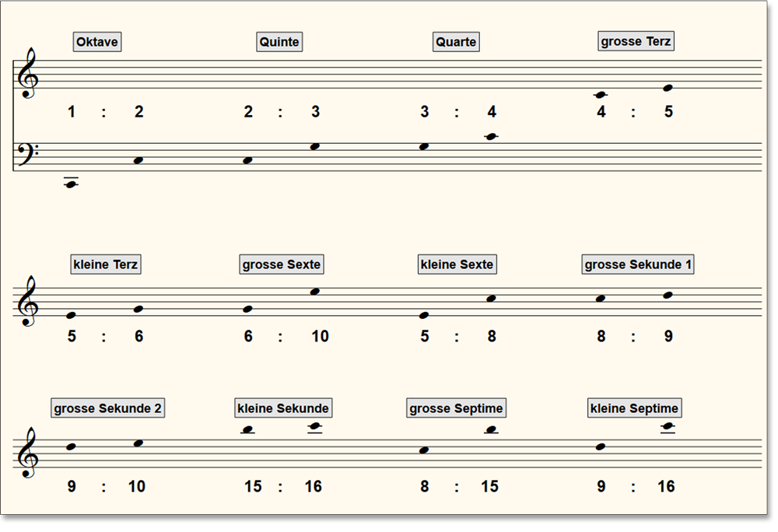The height and width of the screenshot is (532, 778).
Task: Click the lowest ledger-line note under Oktave
Action: 71,184
